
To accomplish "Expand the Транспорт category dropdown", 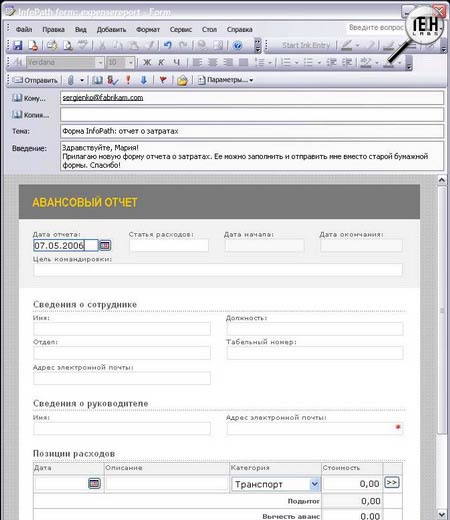I will [x=314, y=484].
